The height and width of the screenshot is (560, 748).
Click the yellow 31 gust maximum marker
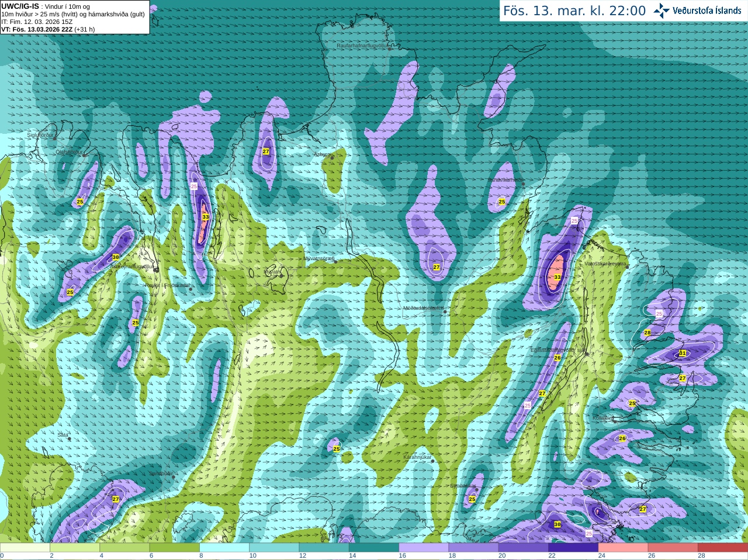pos(683,353)
